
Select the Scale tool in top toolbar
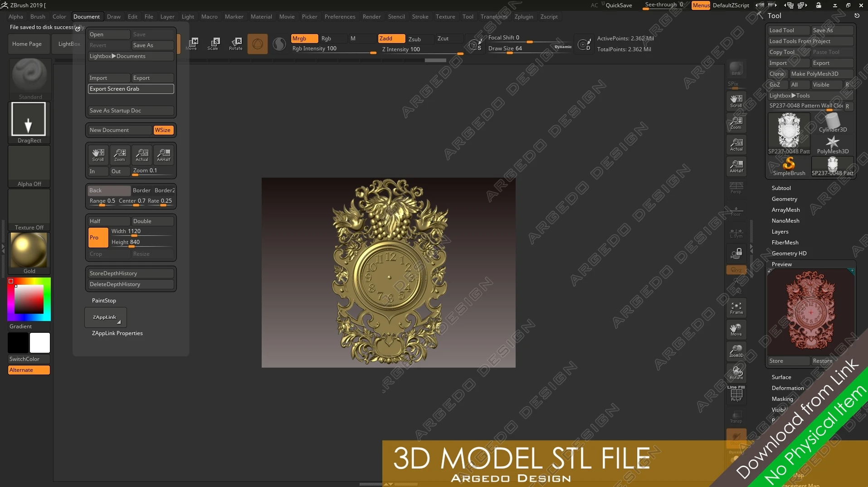213,44
